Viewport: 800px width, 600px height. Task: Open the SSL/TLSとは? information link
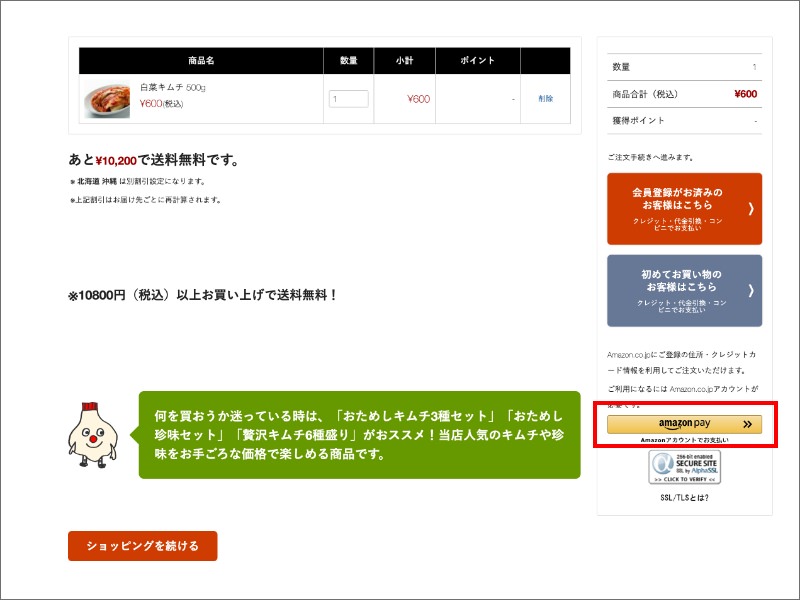pyautogui.click(x=684, y=497)
